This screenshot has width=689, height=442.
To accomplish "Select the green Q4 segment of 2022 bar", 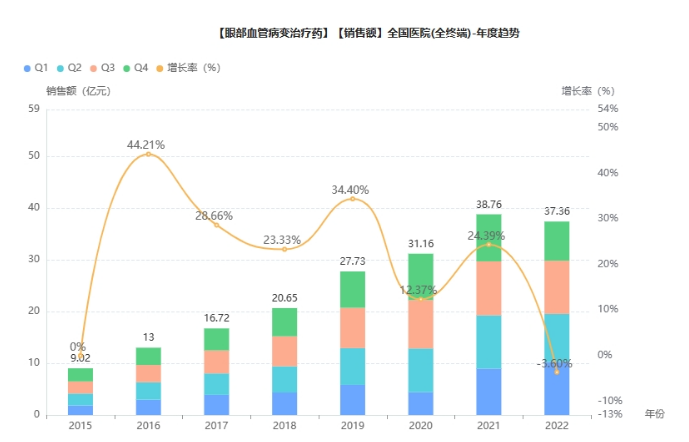I will (x=557, y=241).
